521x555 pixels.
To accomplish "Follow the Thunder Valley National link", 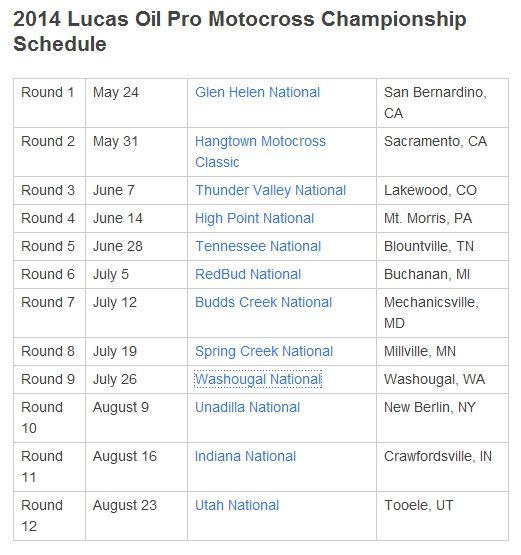I will [x=270, y=190].
